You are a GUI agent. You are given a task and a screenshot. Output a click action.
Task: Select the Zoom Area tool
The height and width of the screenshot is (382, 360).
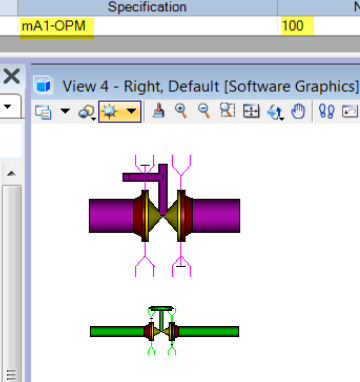tap(227, 111)
